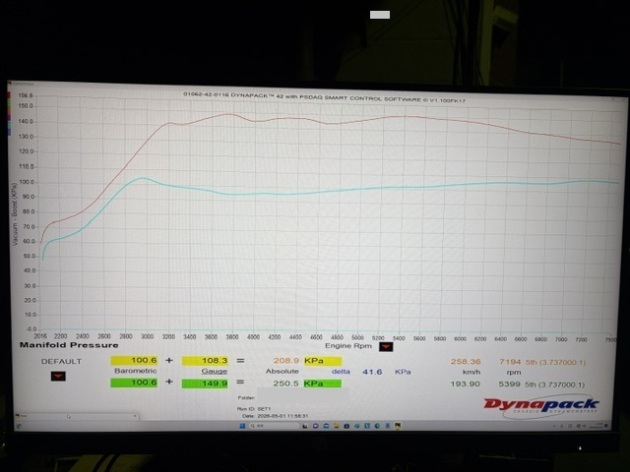The image size is (630, 472).
Task: Select the purple run color swatch
Action: click(x=9, y=118)
